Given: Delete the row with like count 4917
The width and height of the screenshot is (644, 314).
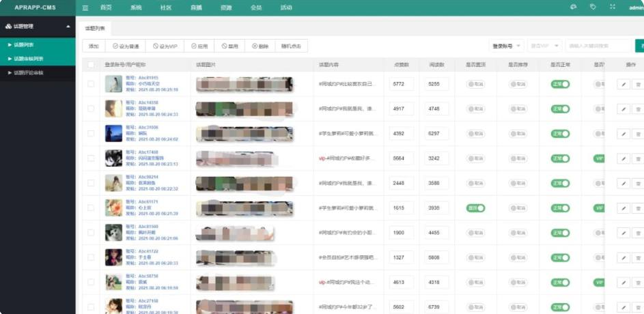Looking at the screenshot, I should [x=638, y=109].
